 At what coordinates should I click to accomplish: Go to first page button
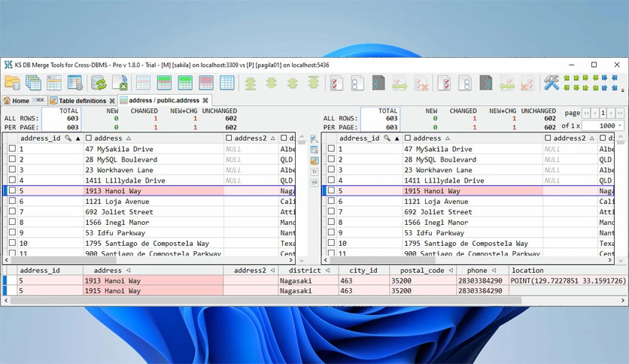pyautogui.click(x=586, y=113)
